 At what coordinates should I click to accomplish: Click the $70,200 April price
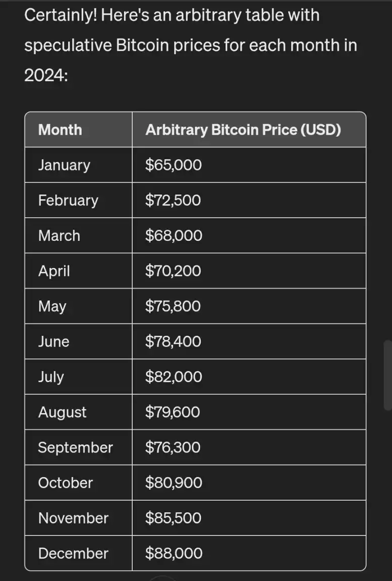(x=173, y=271)
